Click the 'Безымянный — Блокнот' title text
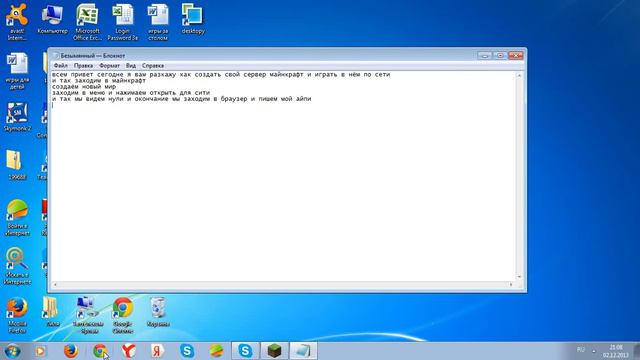Viewport: 640px width, 360px height. tap(93, 56)
